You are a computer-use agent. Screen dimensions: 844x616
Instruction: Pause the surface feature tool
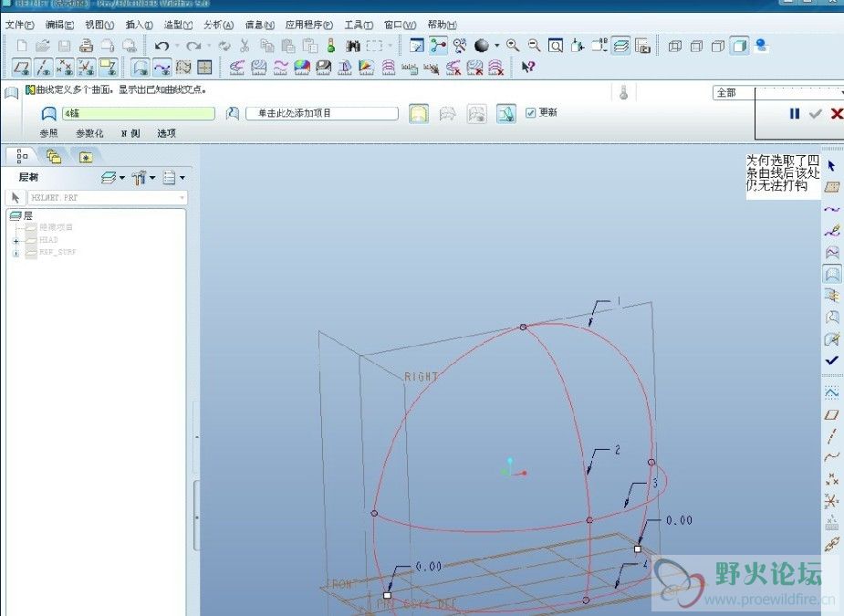click(x=795, y=113)
